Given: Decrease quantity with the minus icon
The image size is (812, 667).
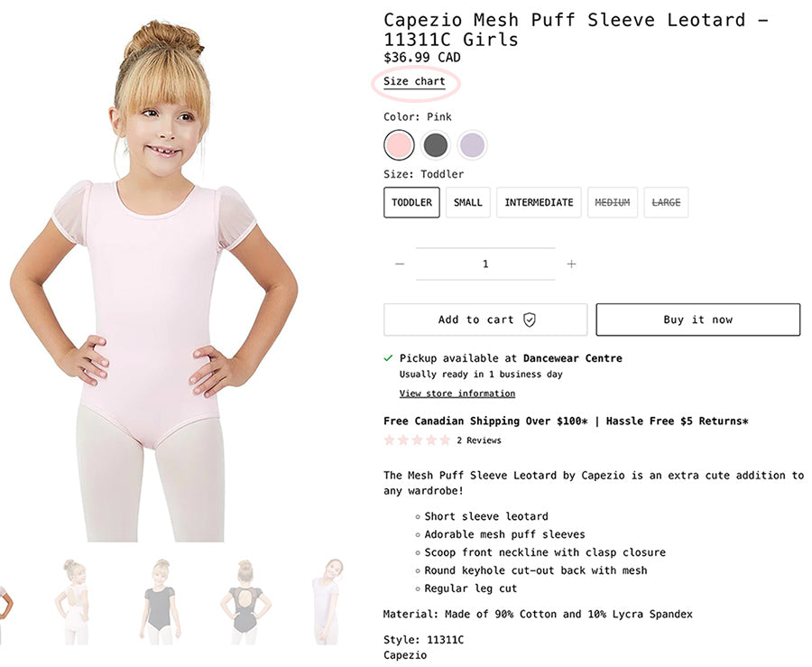Looking at the screenshot, I should (400, 264).
